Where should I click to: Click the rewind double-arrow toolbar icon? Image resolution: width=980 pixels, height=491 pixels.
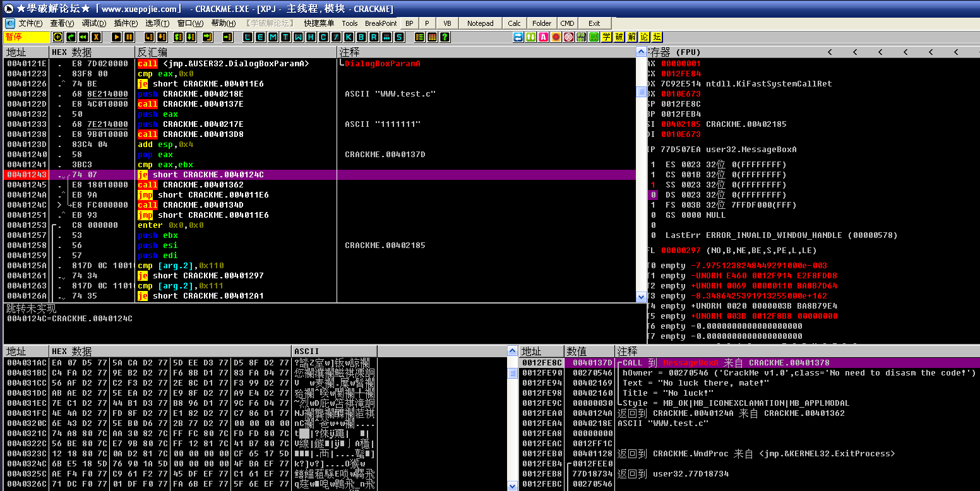click(x=83, y=37)
